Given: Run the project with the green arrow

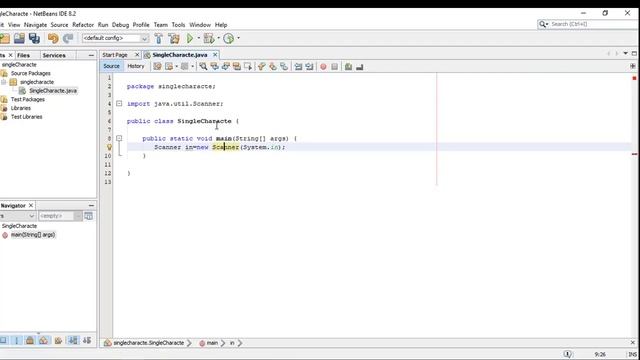Looking at the screenshot, I should [x=190, y=38].
